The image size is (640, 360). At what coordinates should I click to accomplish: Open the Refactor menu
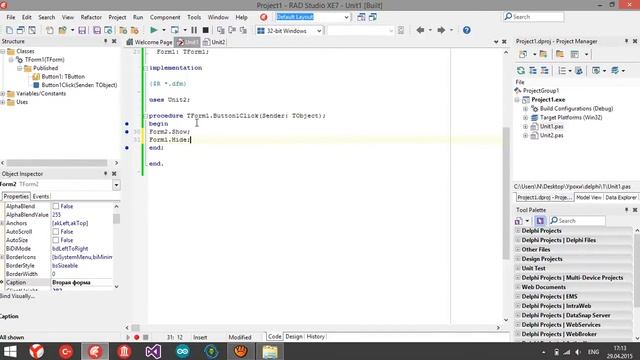click(91, 17)
